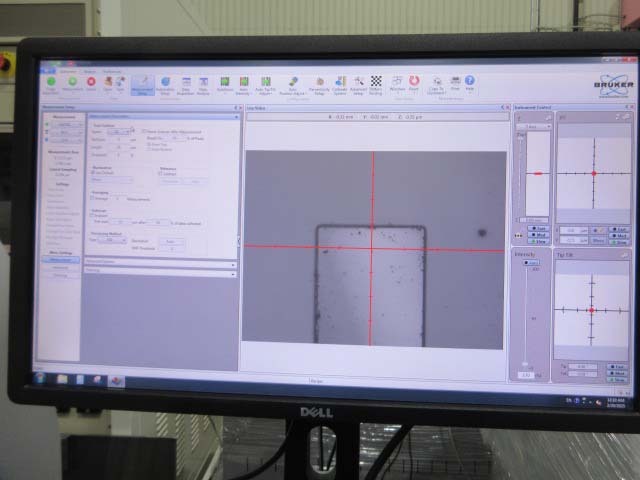Screen dimensions: 640x480
Task: Open File Explorer folder on the taskbar
Action: 62,379
